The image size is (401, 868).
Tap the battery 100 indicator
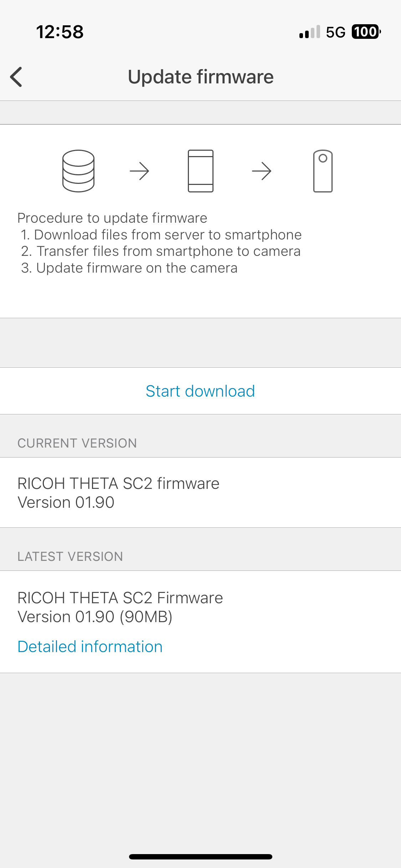(366, 32)
